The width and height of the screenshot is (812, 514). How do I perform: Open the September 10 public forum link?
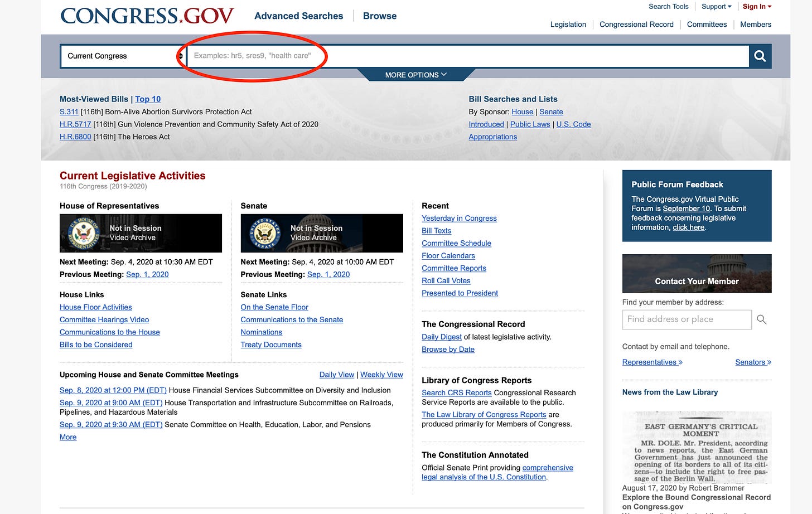point(687,208)
